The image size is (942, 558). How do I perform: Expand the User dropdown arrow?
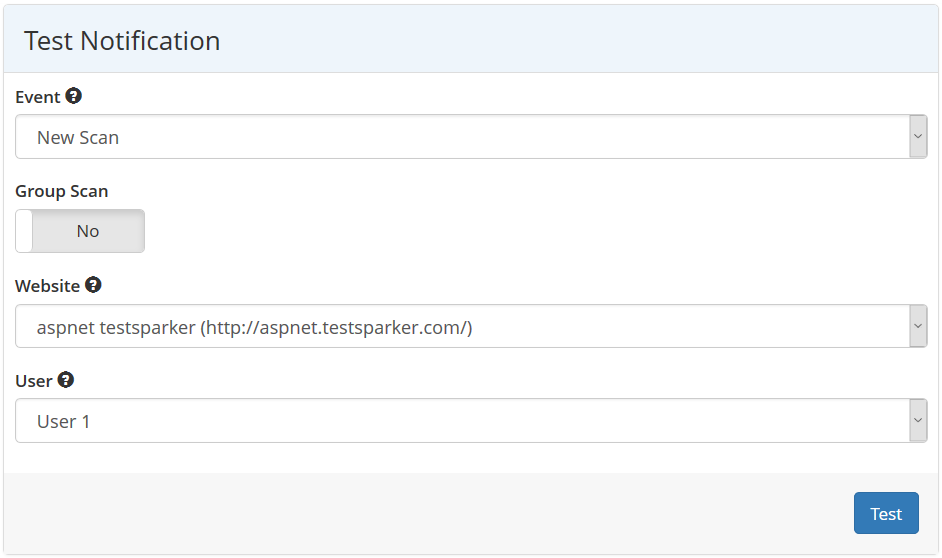(918, 421)
